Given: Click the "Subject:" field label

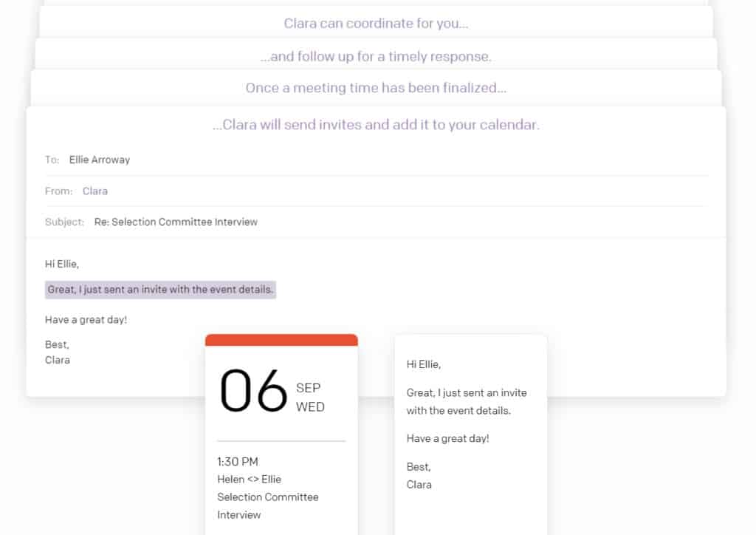Looking at the screenshot, I should [x=65, y=222].
